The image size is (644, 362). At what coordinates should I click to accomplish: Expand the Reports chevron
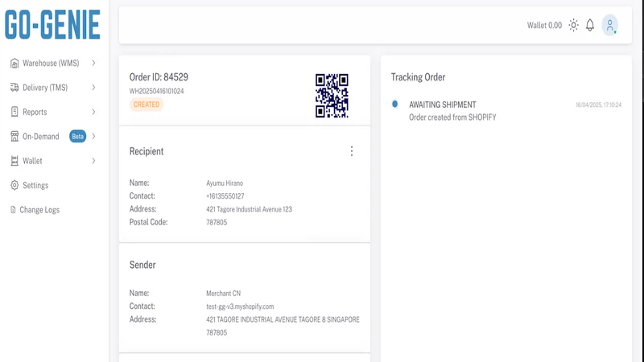(x=93, y=112)
